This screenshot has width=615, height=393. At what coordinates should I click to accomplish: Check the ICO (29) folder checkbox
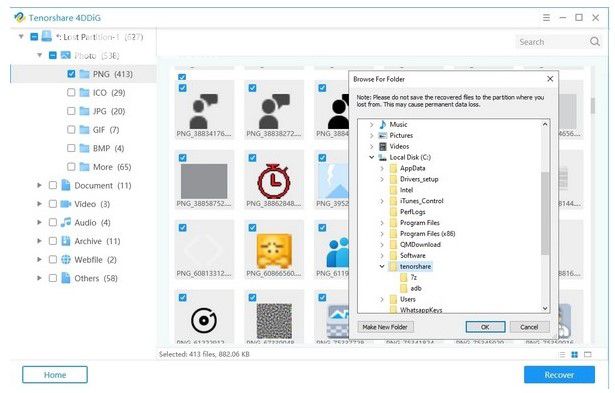click(71, 93)
